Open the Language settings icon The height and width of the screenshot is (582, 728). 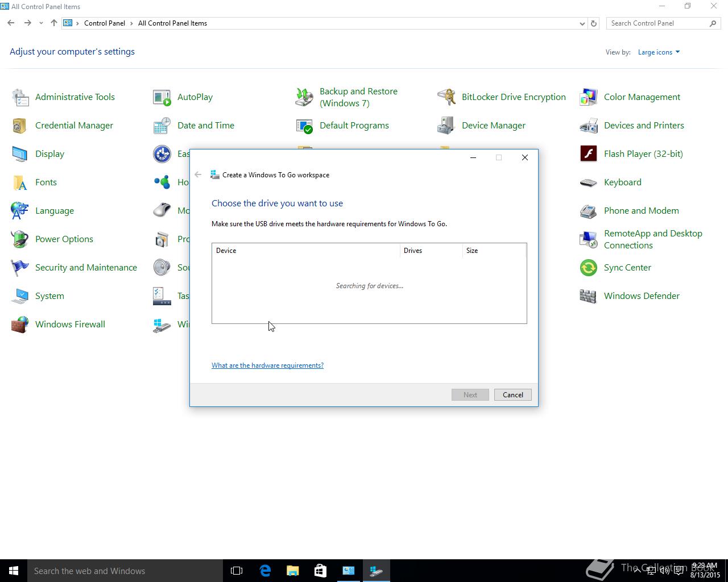click(x=20, y=211)
